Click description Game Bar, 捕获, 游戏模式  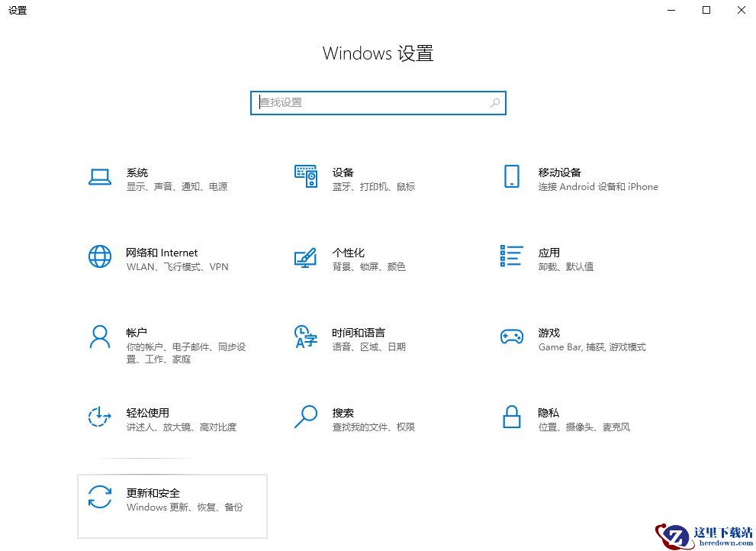tap(592, 347)
